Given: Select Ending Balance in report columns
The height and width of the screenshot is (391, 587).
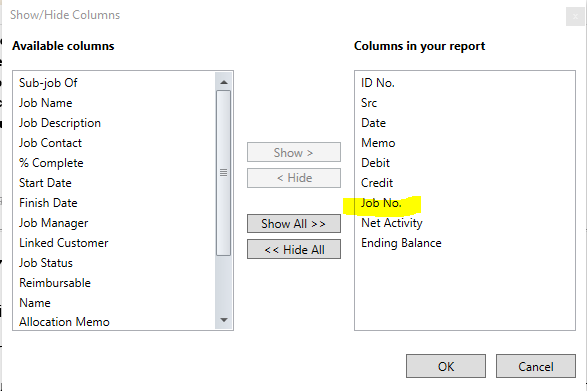Looking at the screenshot, I should coord(401,243).
